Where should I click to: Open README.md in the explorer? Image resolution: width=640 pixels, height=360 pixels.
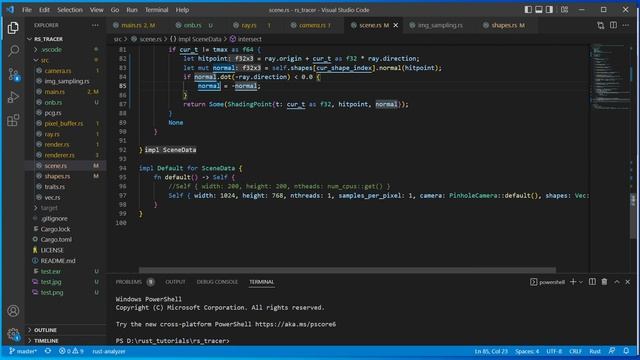pyautogui.click(x=58, y=260)
